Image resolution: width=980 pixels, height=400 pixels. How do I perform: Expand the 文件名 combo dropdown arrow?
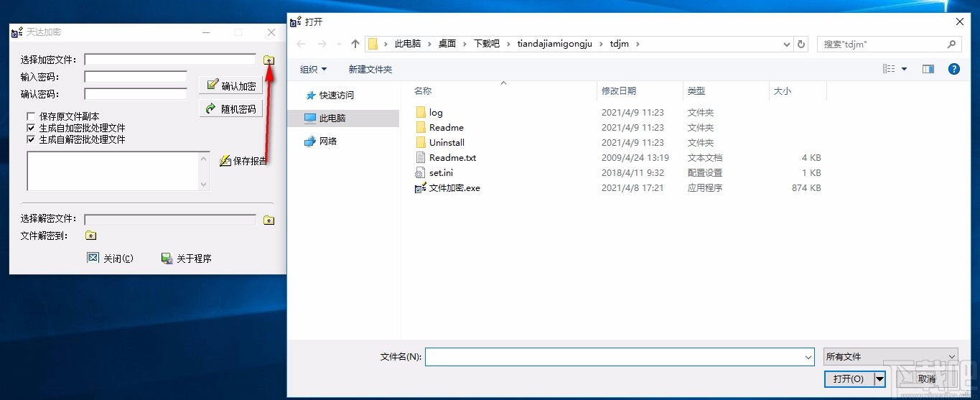click(808, 357)
